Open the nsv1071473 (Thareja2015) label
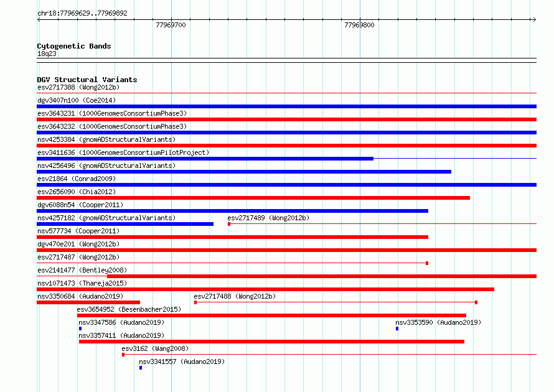 tap(82, 283)
